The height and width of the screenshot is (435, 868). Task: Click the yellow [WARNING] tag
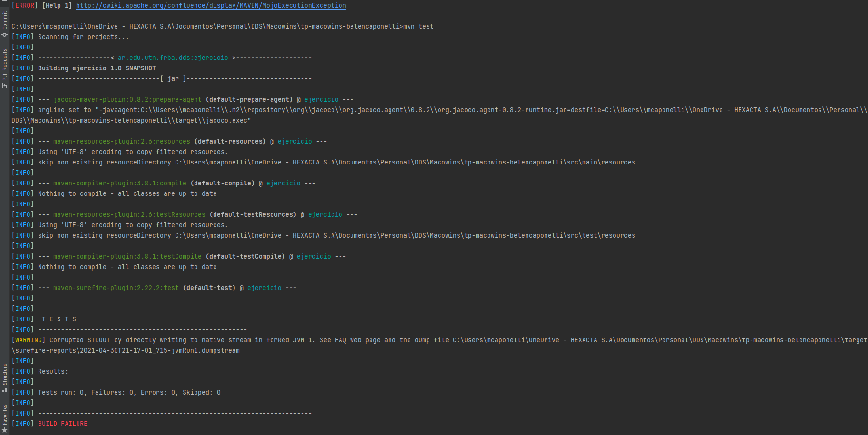pos(28,340)
